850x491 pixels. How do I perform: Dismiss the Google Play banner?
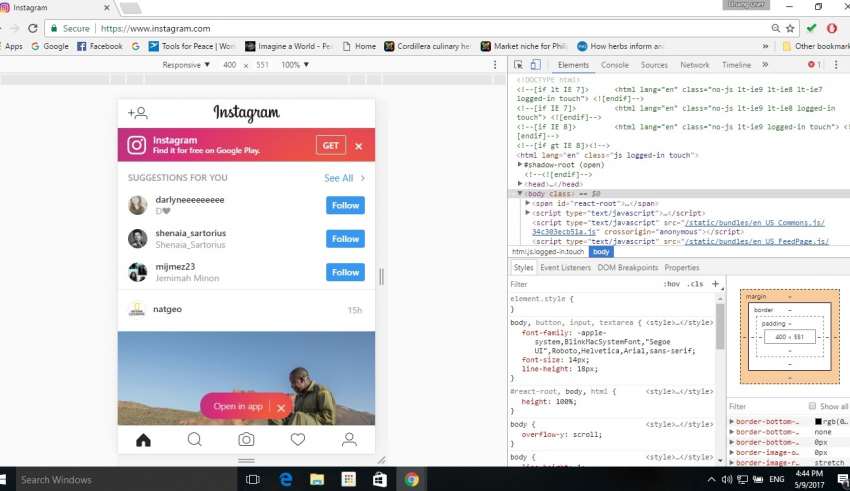(x=358, y=146)
